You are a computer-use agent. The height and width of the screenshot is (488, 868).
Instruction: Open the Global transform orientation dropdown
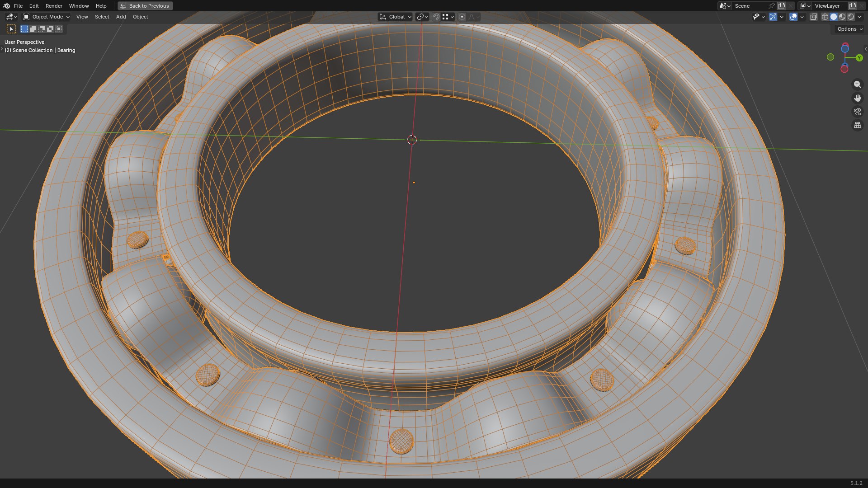tap(396, 17)
